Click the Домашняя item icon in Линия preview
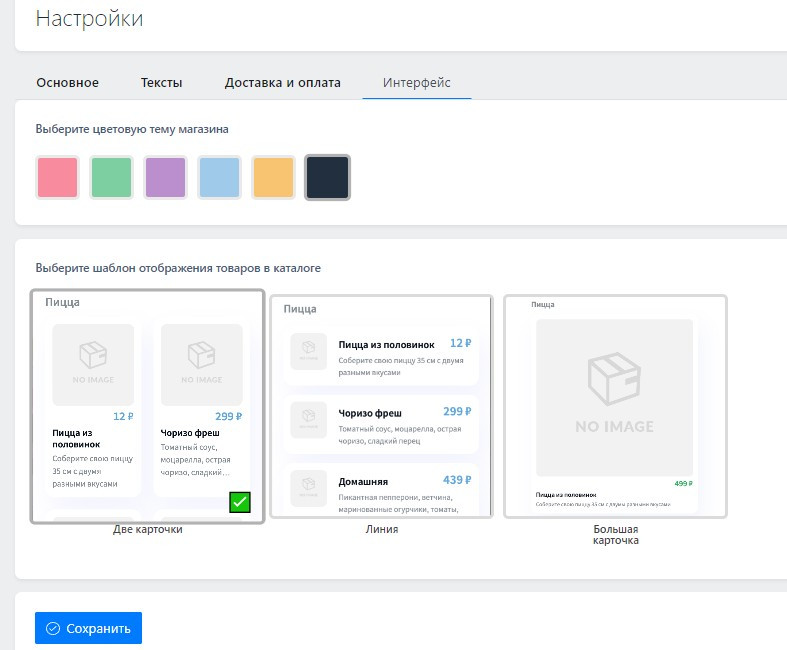Image resolution: width=787 pixels, height=650 pixels. click(x=307, y=487)
